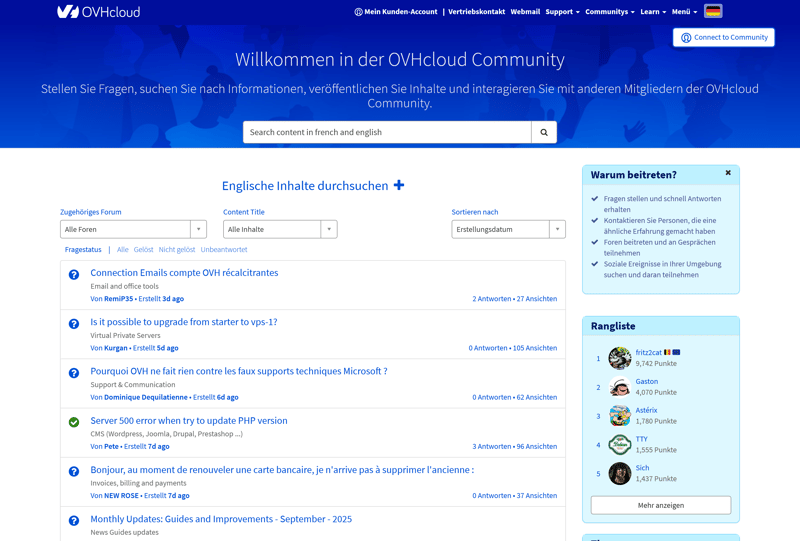Open the Alle Foren forum dropdown
Viewport: 800px width, 541px height.
click(133, 229)
